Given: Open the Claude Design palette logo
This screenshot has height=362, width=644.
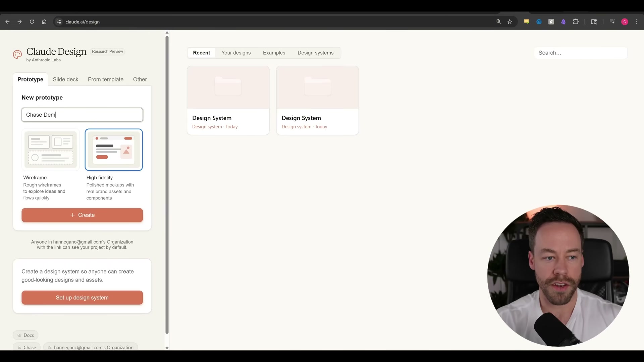Looking at the screenshot, I should [x=17, y=54].
